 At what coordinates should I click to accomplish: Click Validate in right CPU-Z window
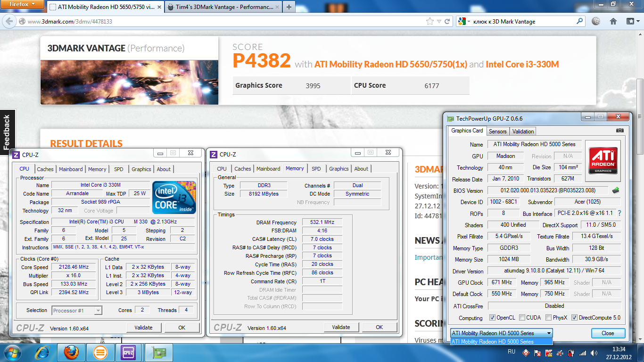[x=341, y=327]
